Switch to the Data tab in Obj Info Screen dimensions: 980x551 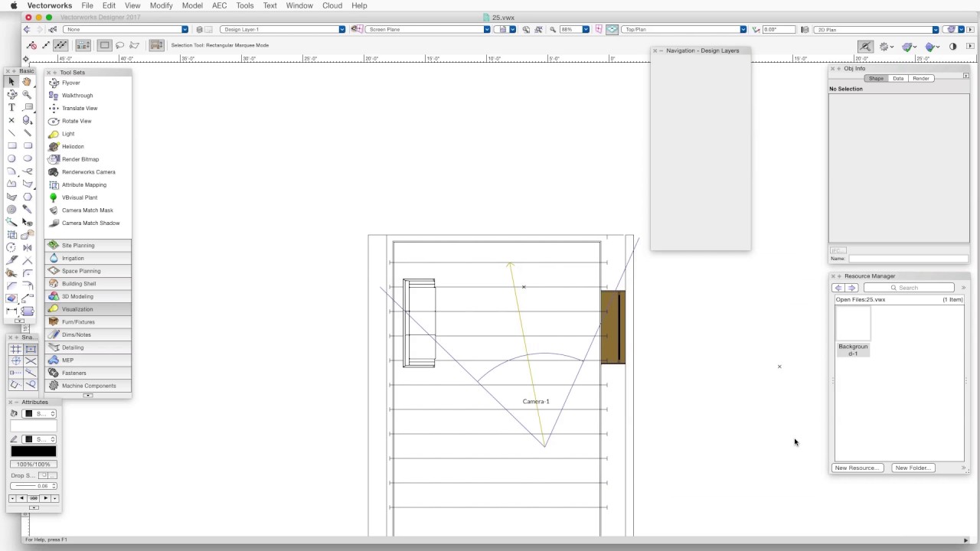[898, 78]
